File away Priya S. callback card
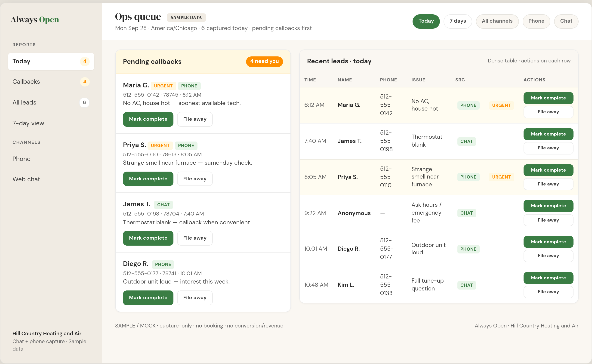 click(x=195, y=179)
